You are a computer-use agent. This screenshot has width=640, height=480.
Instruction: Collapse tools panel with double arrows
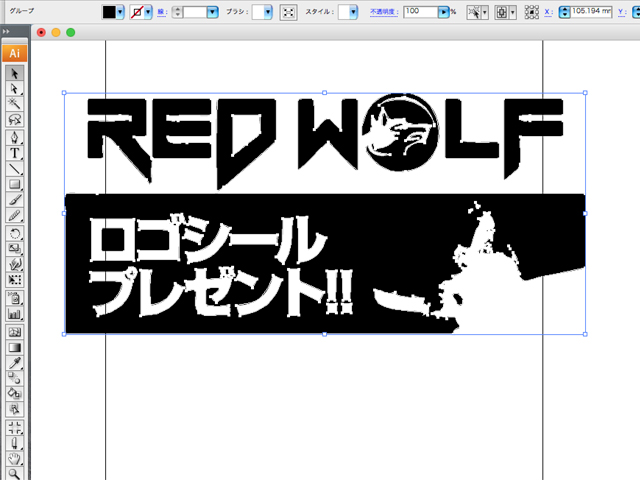tap(6, 31)
